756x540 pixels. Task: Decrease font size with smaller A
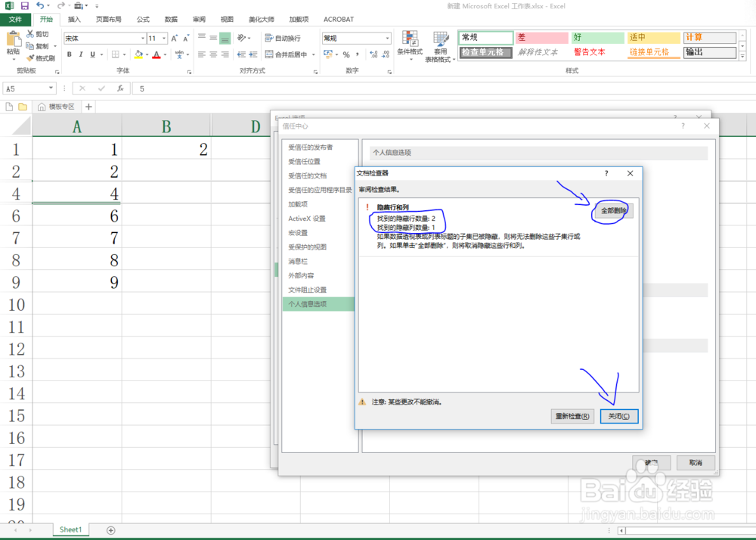click(186, 38)
